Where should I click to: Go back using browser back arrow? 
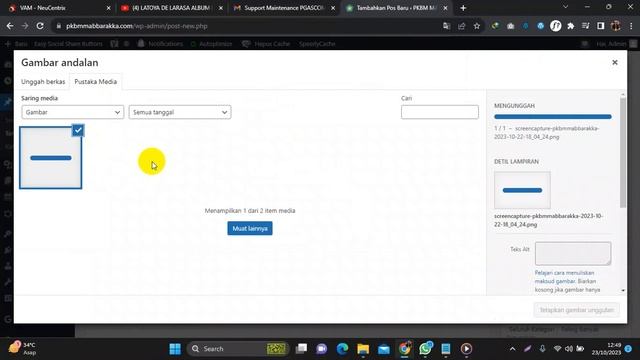(x=10, y=26)
